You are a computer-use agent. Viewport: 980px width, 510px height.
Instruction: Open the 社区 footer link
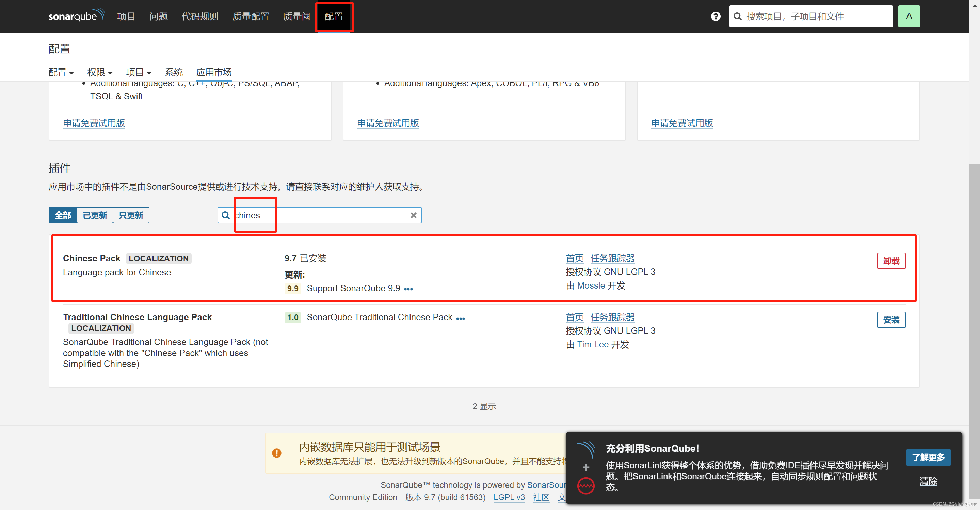pyautogui.click(x=541, y=497)
